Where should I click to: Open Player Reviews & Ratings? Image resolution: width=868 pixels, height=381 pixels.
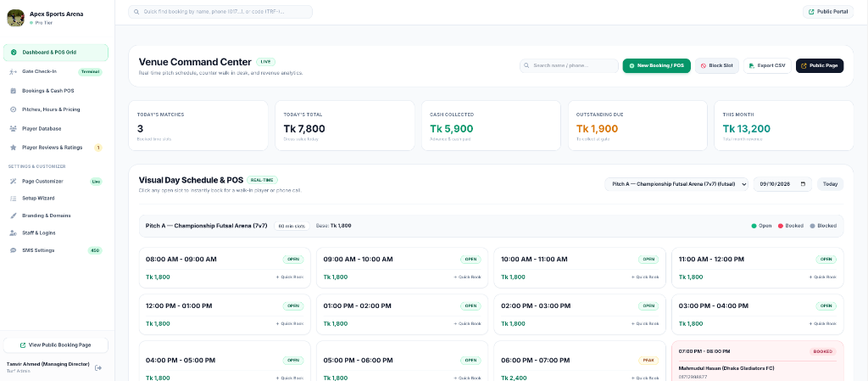tap(56, 148)
